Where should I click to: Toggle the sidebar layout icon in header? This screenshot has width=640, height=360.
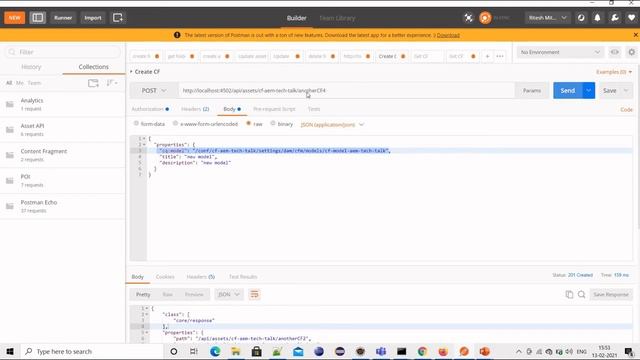(x=38, y=18)
